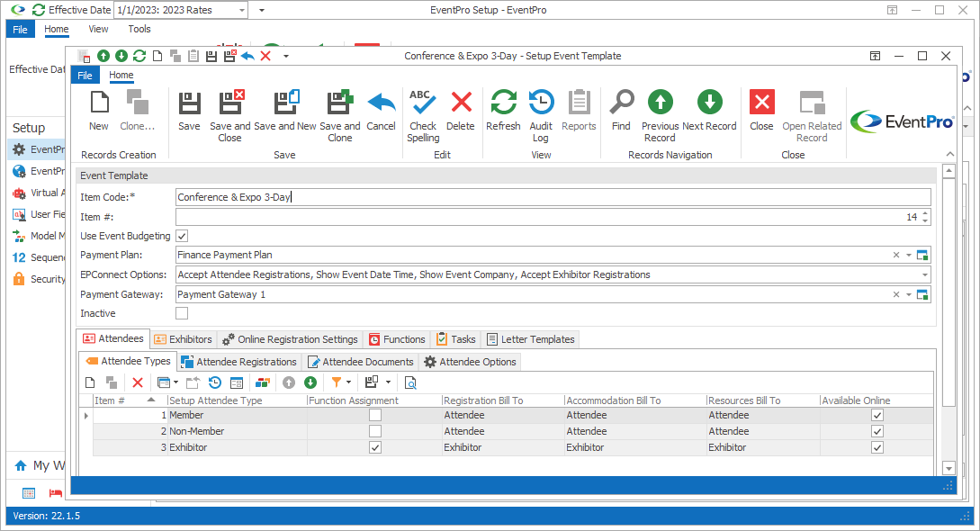Screen dimensions: 980x531
Task: Check Function Assignment for Non-Member row
Action: click(375, 432)
